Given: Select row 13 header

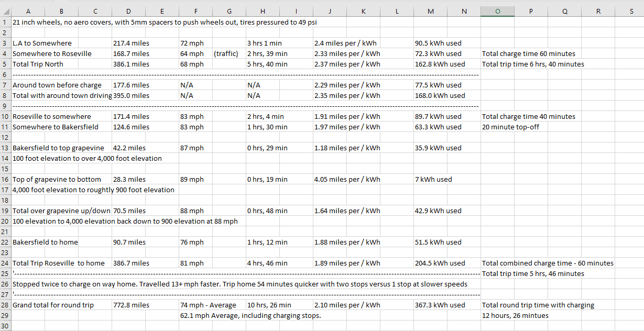Looking at the screenshot, I should point(5,148).
